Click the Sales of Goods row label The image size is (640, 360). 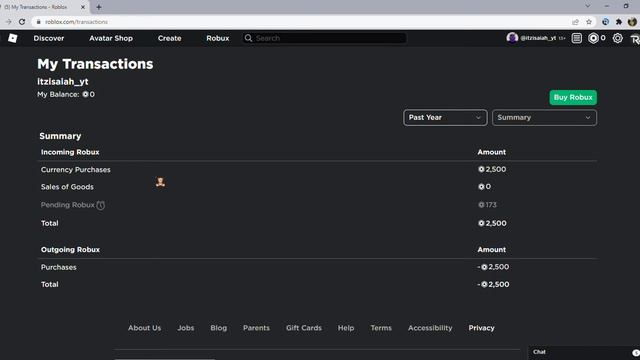click(67, 187)
